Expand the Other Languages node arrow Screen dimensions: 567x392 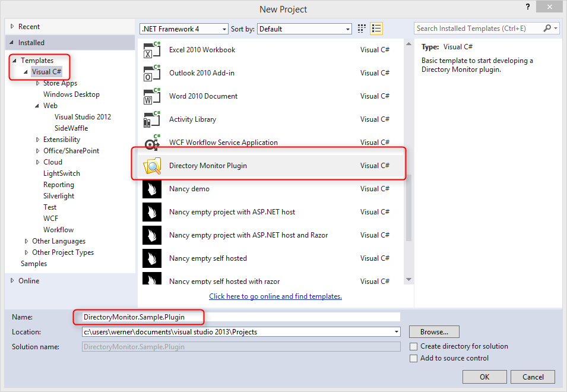26,241
